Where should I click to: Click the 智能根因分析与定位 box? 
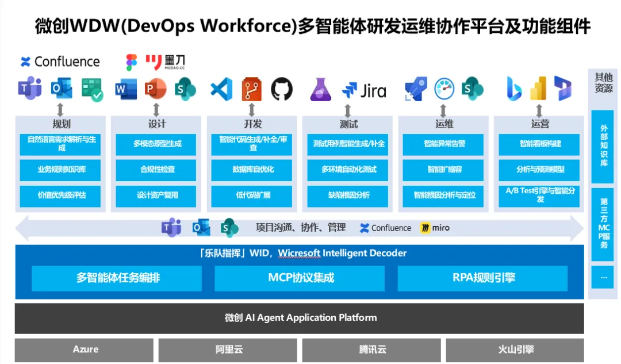tap(443, 196)
